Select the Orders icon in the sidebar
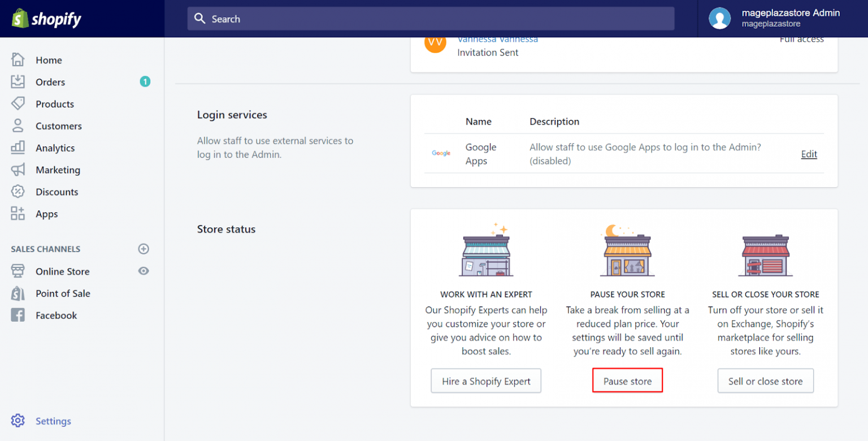This screenshot has height=441, width=868. tap(18, 81)
